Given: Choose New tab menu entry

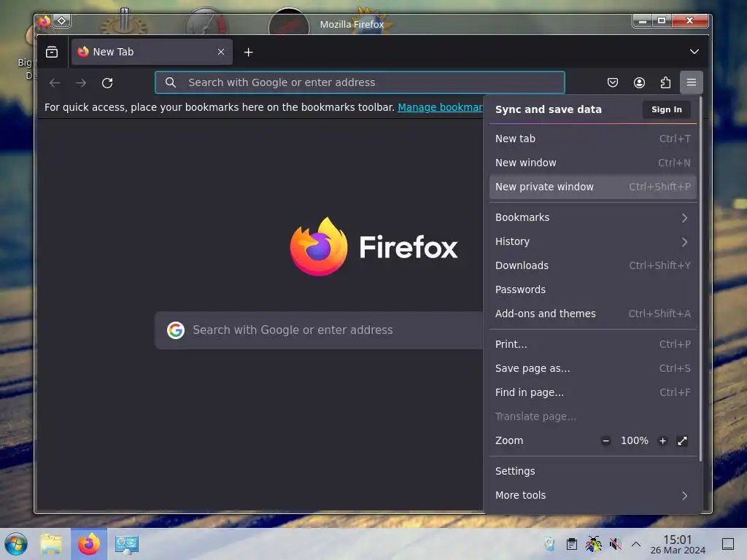Looking at the screenshot, I should 592,139.
